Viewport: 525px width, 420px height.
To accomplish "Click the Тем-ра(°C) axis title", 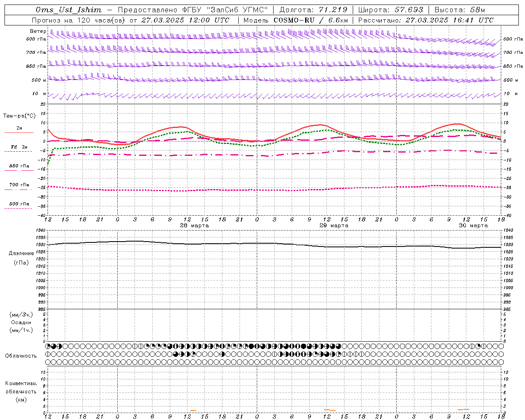I will tap(19, 116).
